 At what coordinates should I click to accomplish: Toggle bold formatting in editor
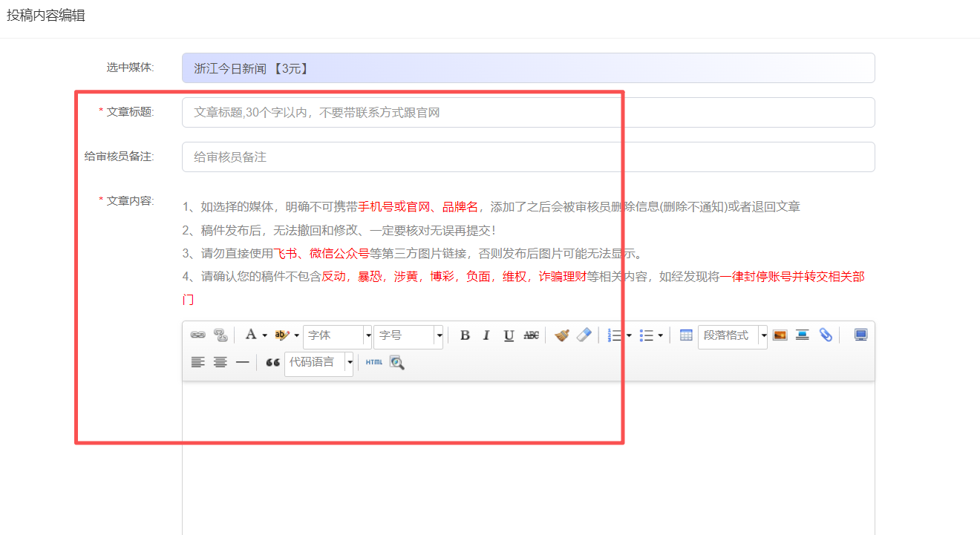(465, 335)
